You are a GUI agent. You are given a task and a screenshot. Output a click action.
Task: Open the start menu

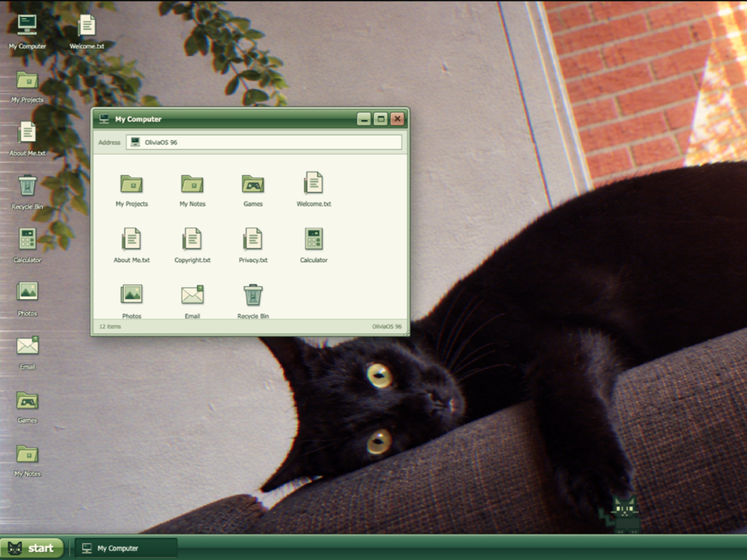32,548
